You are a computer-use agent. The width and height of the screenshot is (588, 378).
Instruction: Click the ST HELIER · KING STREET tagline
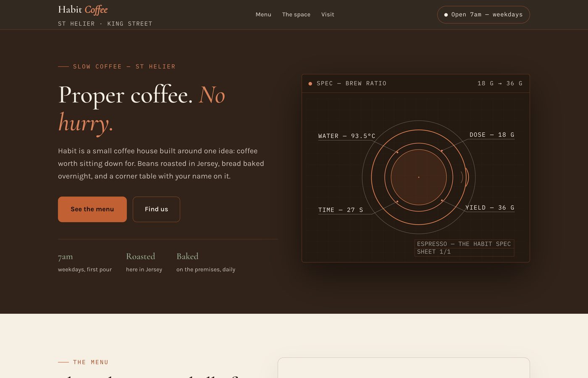pos(105,24)
